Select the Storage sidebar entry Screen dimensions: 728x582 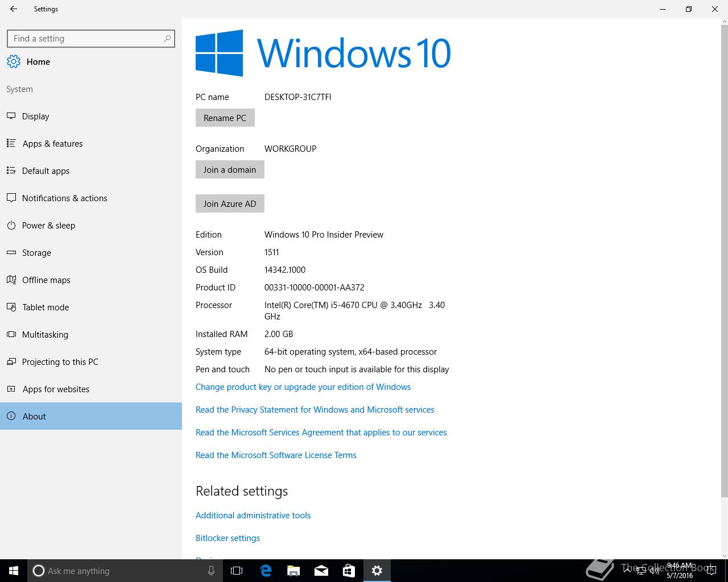91,253
